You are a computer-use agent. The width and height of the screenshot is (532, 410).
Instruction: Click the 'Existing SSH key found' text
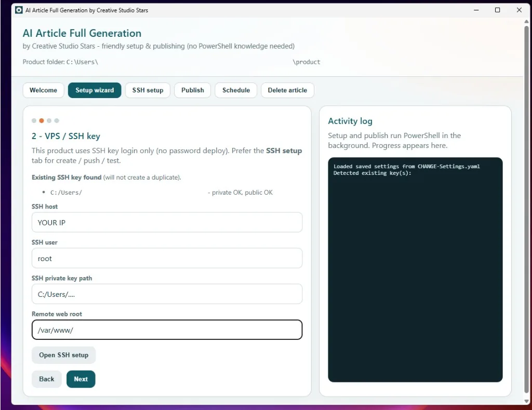(66, 177)
